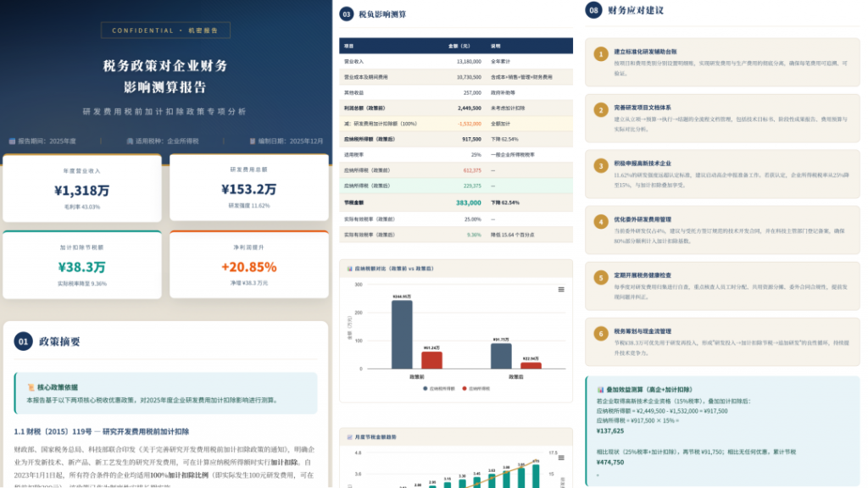Click number 5 badge of 定期开展税务健康检查
This screenshot has width=868, height=488.
click(x=601, y=278)
